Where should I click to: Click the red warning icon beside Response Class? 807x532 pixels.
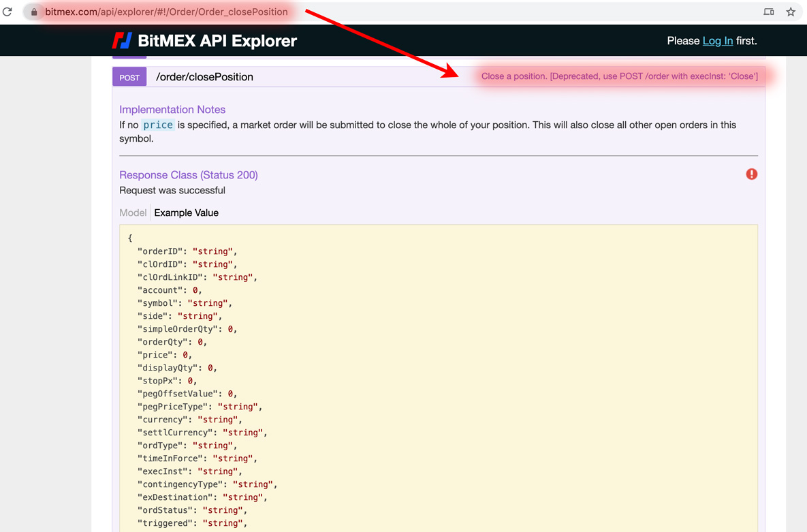pyautogui.click(x=751, y=174)
